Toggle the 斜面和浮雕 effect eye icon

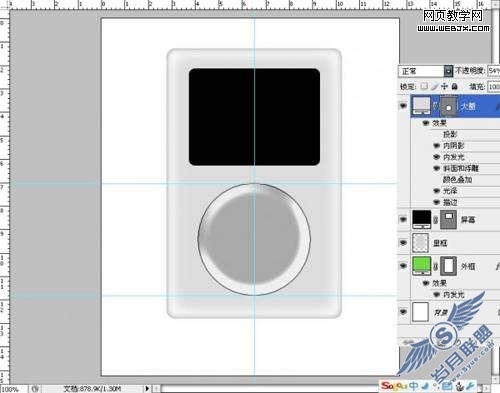(437, 168)
